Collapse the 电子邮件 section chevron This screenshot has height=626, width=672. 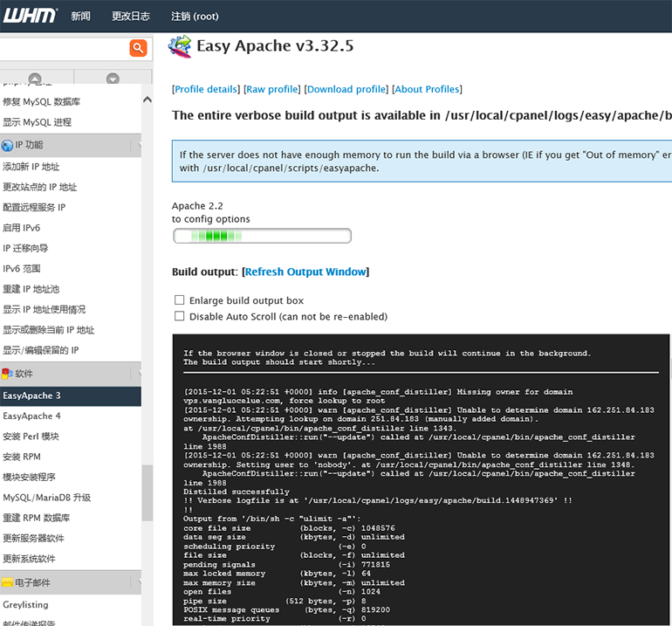[x=139, y=582]
